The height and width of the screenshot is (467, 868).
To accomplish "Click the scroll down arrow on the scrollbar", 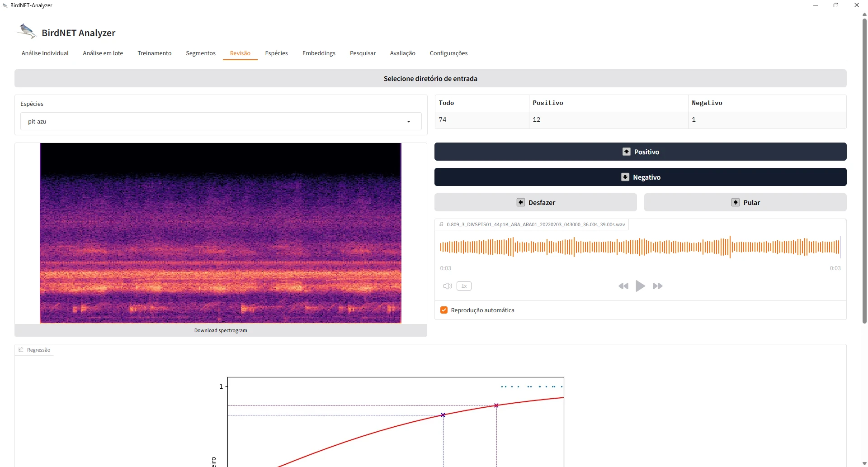I will 864,463.
